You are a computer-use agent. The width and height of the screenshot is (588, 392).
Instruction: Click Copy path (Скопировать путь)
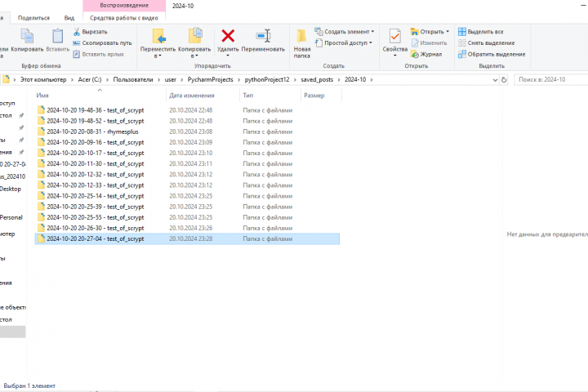click(x=102, y=43)
